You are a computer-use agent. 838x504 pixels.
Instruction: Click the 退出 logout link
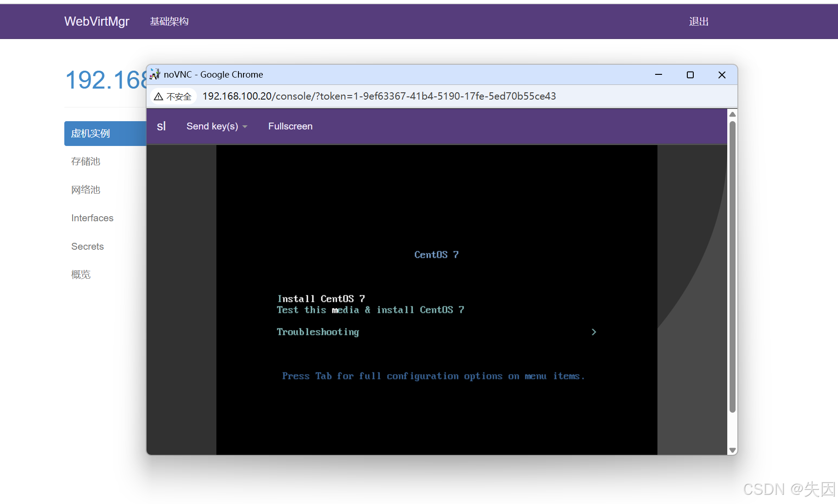[x=699, y=22]
